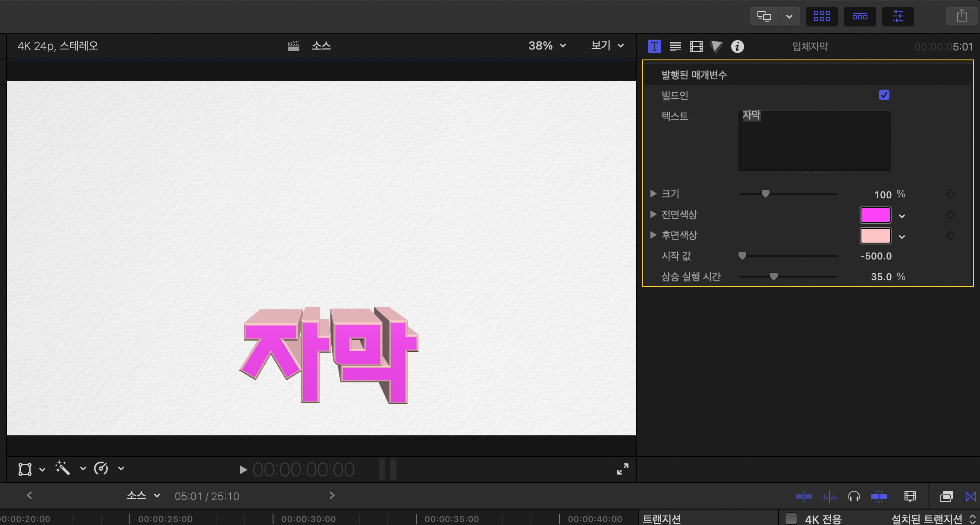Go back in timeline history arrow

coord(29,495)
